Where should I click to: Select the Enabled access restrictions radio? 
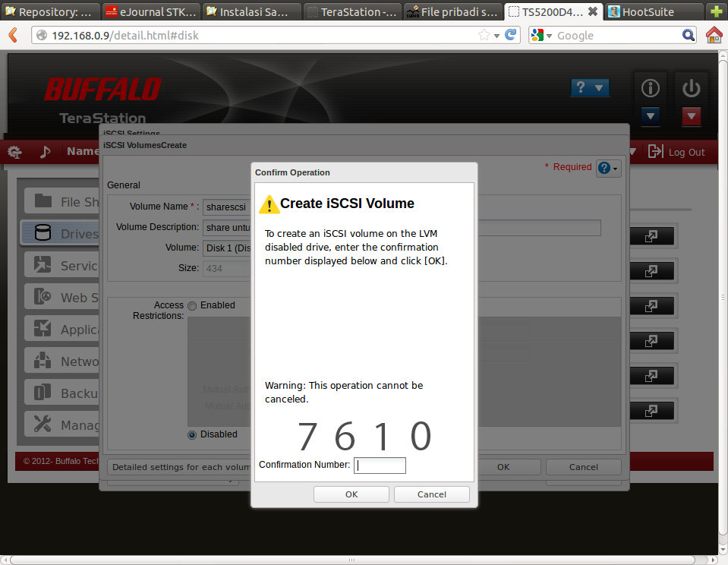(192, 305)
